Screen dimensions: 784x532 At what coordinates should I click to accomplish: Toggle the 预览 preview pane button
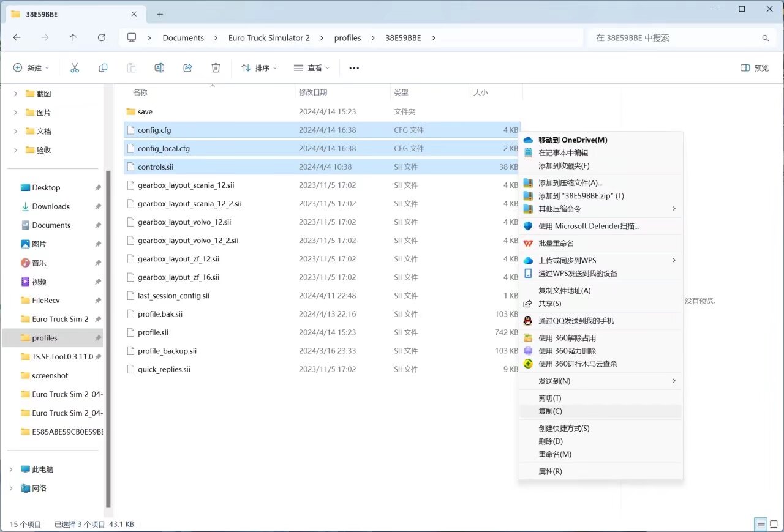pyautogui.click(x=755, y=68)
